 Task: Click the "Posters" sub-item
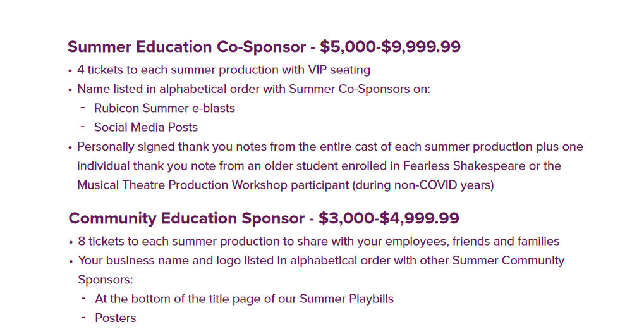click(x=116, y=318)
